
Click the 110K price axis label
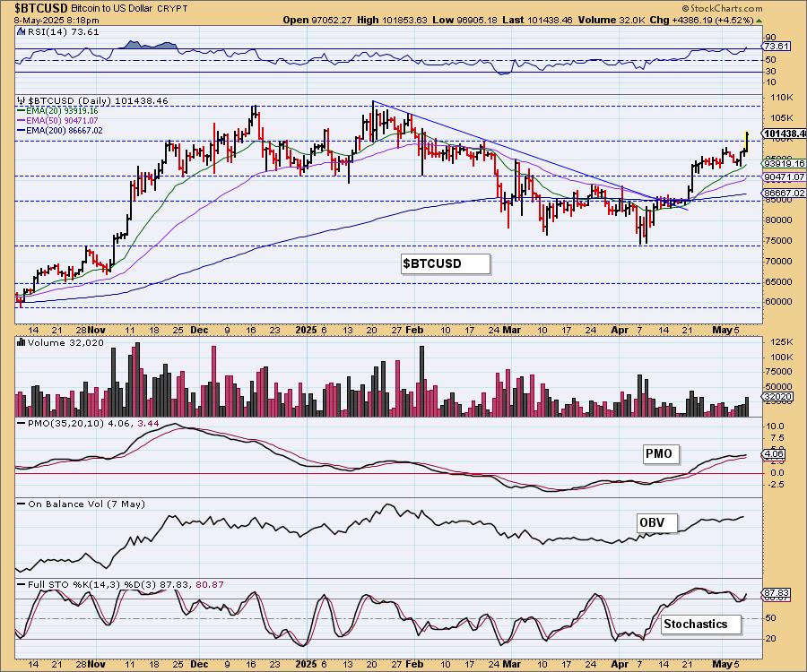(782, 97)
